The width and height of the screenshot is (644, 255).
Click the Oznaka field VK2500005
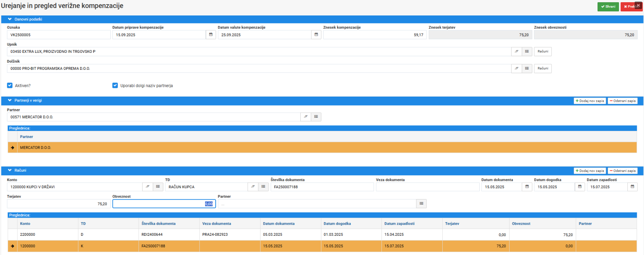[x=59, y=35]
